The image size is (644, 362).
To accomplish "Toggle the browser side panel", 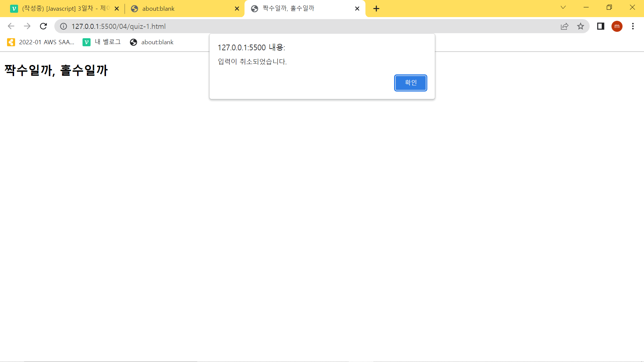I will [600, 26].
